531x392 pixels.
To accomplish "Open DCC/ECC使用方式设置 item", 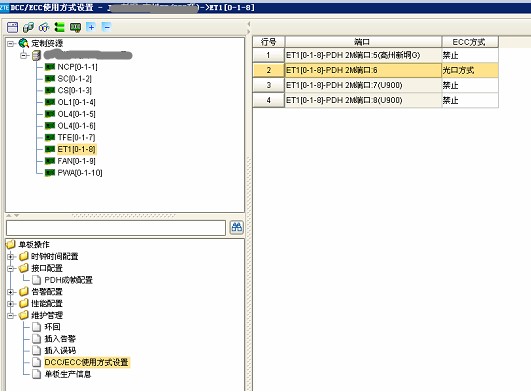I will coord(86,362).
